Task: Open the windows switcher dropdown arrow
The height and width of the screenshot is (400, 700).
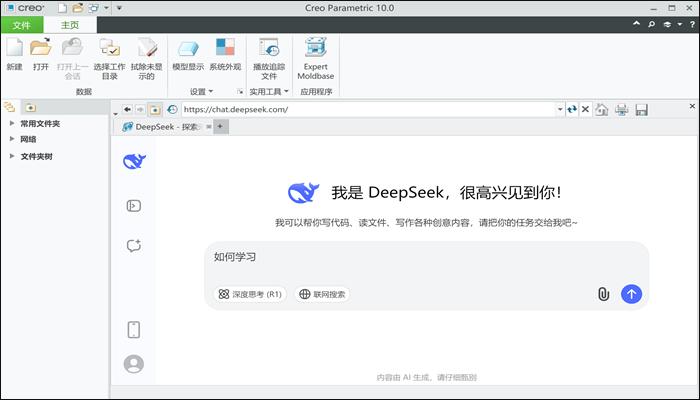Action: pyautogui.click(x=106, y=8)
